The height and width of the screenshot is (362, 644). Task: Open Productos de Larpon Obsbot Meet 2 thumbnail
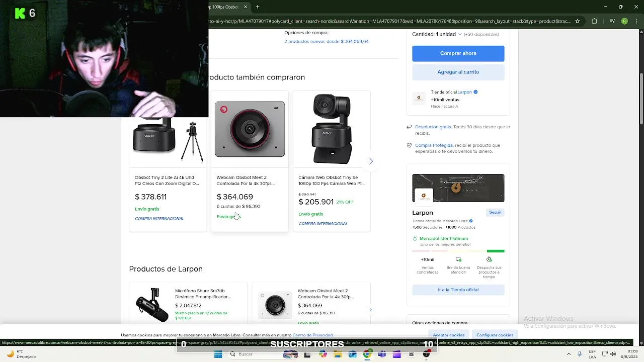coord(275,305)
